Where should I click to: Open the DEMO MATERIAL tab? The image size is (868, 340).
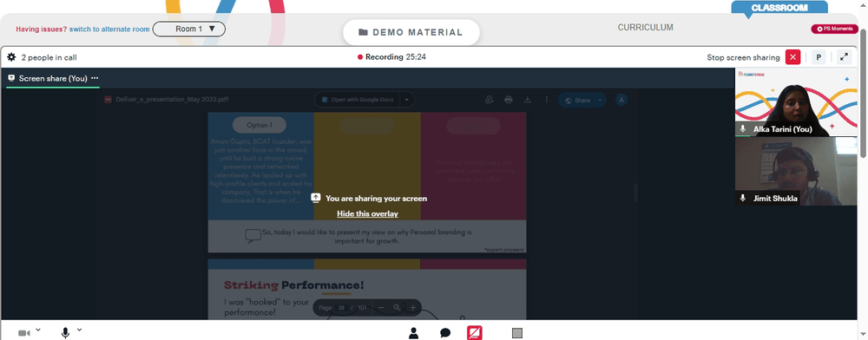[411, 32]
